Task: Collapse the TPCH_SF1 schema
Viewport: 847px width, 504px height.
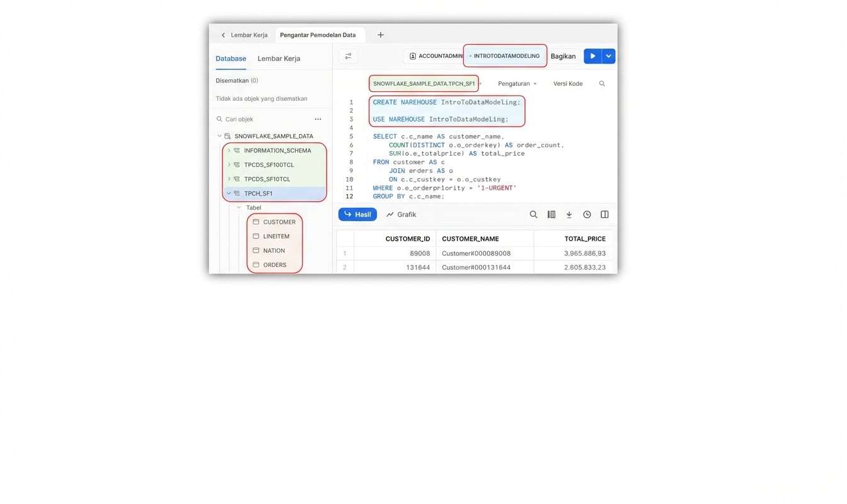Action: click(x=229, y=193)
